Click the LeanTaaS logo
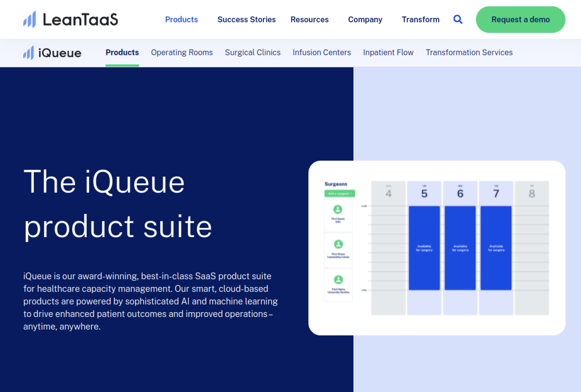 click(x=71, y=19)
